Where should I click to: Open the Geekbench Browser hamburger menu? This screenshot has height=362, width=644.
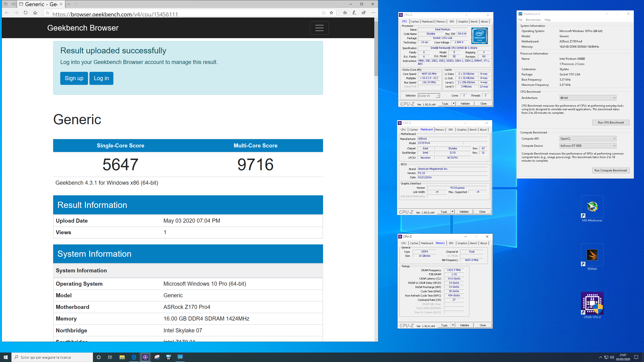(x=319, y=28)
